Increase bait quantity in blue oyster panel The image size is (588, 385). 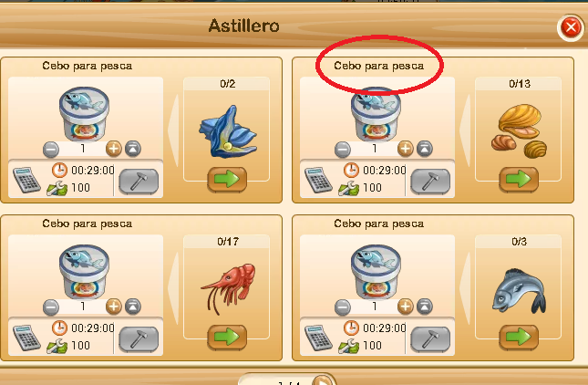(114, 149)
